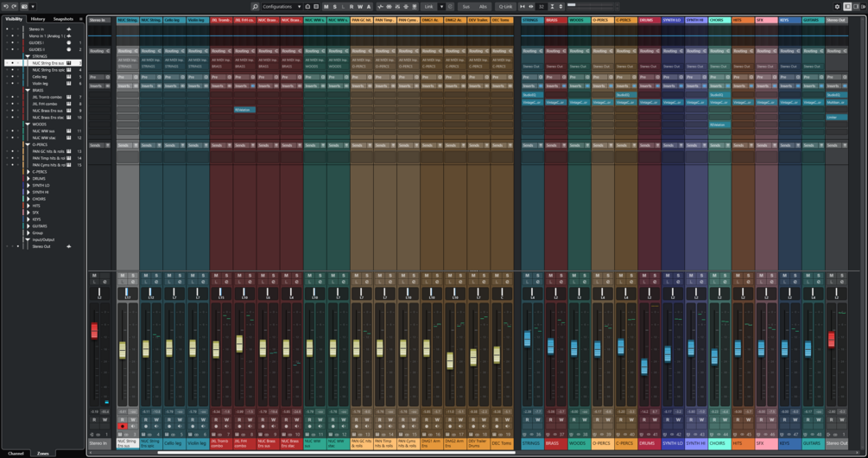Switch to the History tab
The height and width of the screenshot is (458, 868).
(x=38, y=19)
